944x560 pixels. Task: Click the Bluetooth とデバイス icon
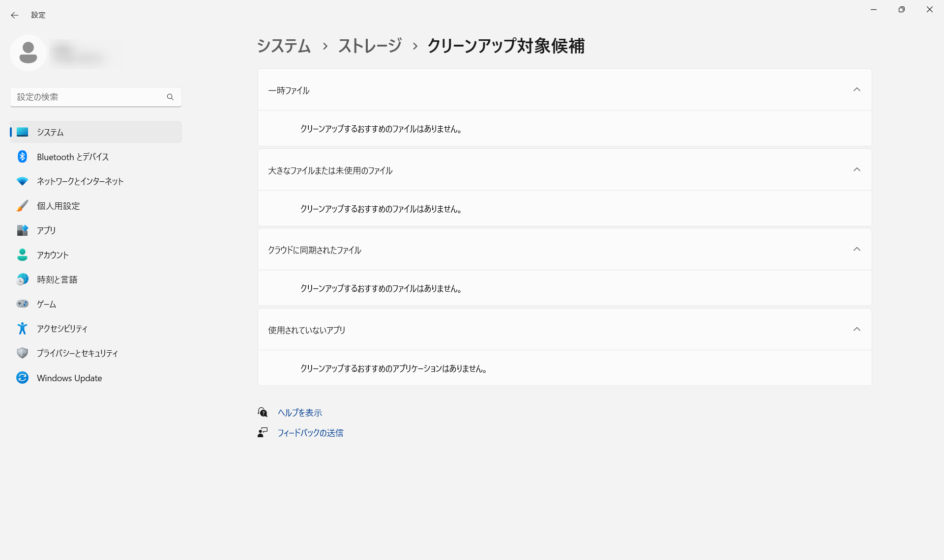coord(22,157)
